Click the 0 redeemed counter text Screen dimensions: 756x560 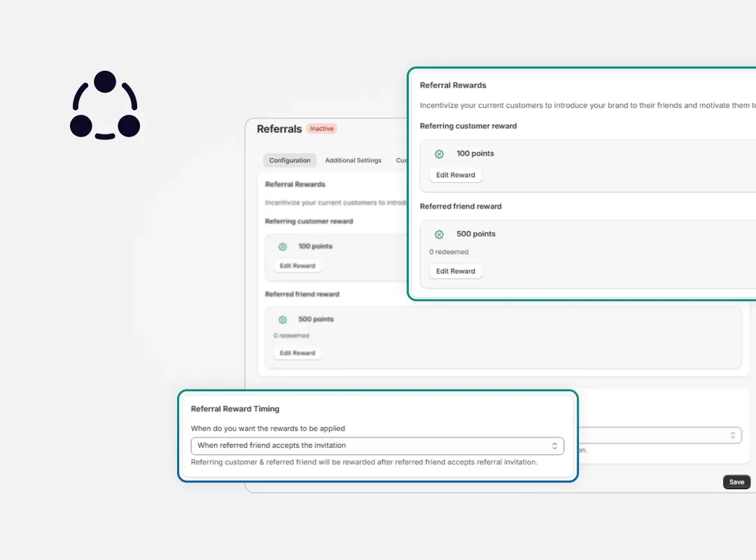coord(449,251)
